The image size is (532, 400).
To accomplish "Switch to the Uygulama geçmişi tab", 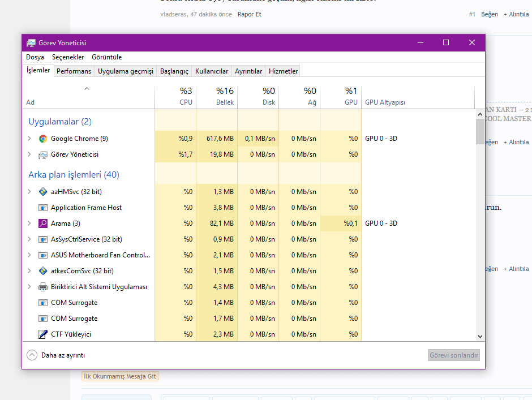I will pos(126,71).
